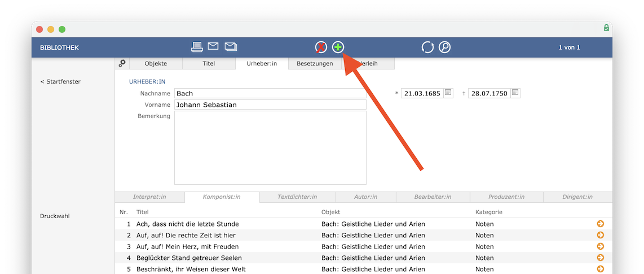This screenshot has width=644, height=274.
Task: Click the Kategorie column header
Action: click(x=489, y=212)
